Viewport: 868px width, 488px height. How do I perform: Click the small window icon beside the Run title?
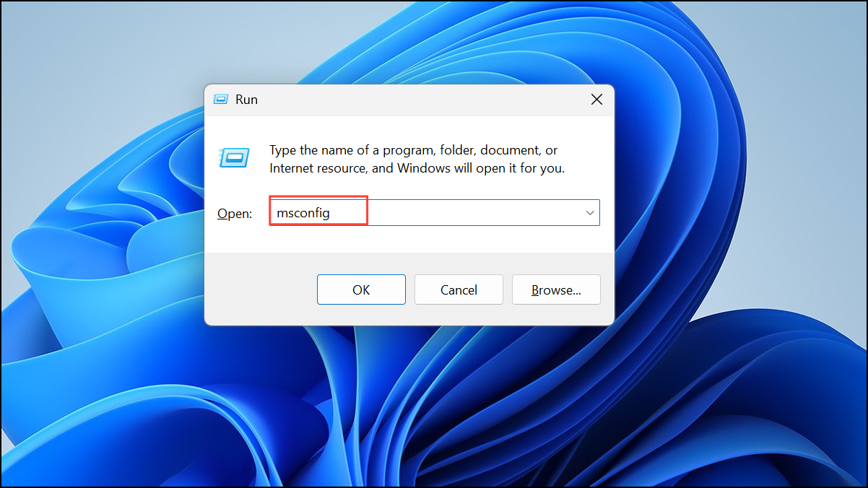click(220, 99)
